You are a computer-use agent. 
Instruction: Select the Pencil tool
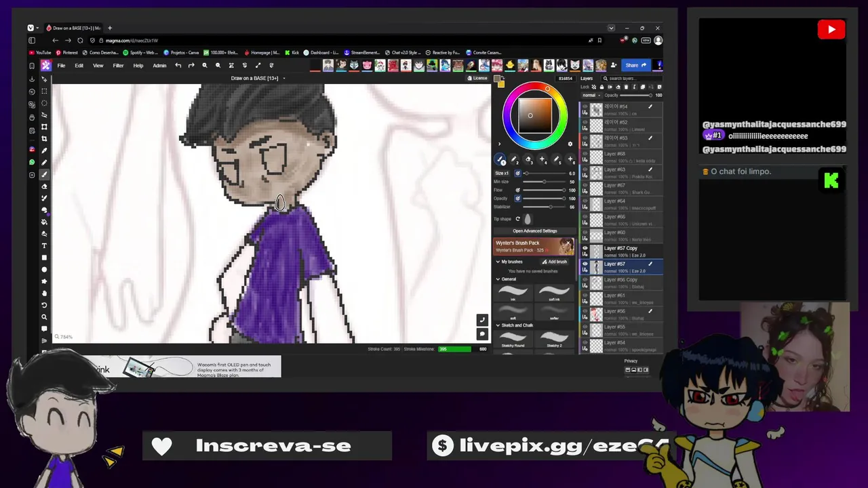click(45, 162)
